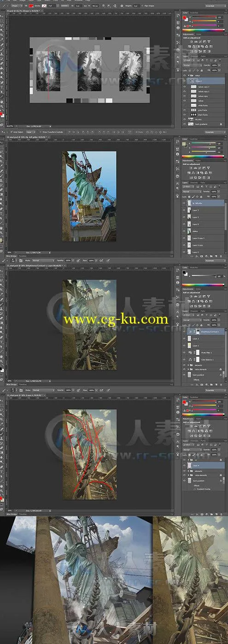Click Opacity field in Brightness/Contrast window options bar
The image size is (228, 644).
click(x=68, y=260)
